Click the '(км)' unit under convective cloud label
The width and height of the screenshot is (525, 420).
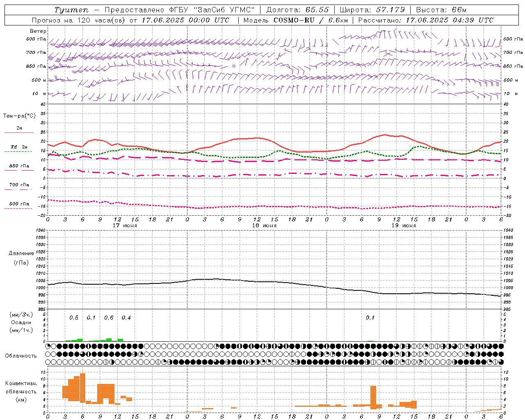21,399
